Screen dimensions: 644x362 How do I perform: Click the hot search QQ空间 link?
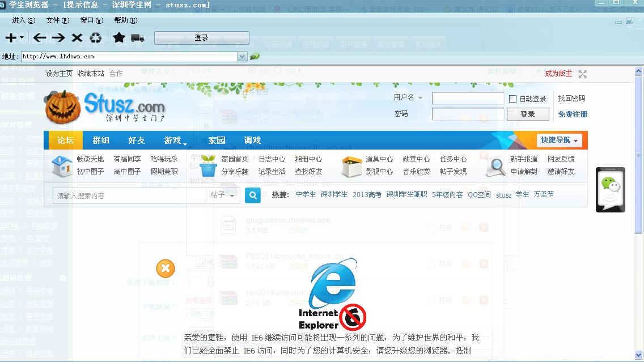tap(479, 194)
